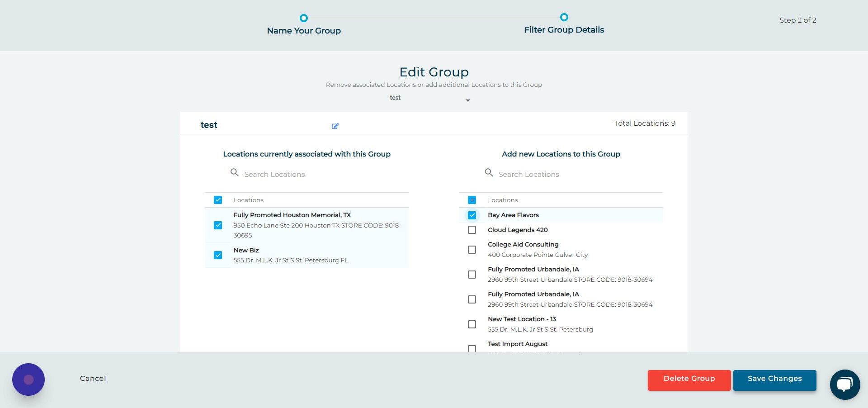Click the search magnifier icon under Add new Locations
868x408 pixels.
click(x=489, y=173)
